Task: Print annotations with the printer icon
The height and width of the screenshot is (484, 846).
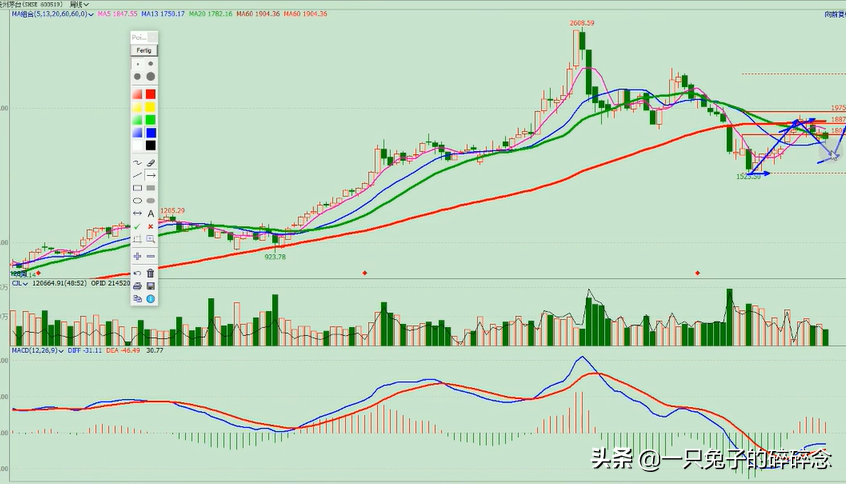Action: (x=138, y=286)
